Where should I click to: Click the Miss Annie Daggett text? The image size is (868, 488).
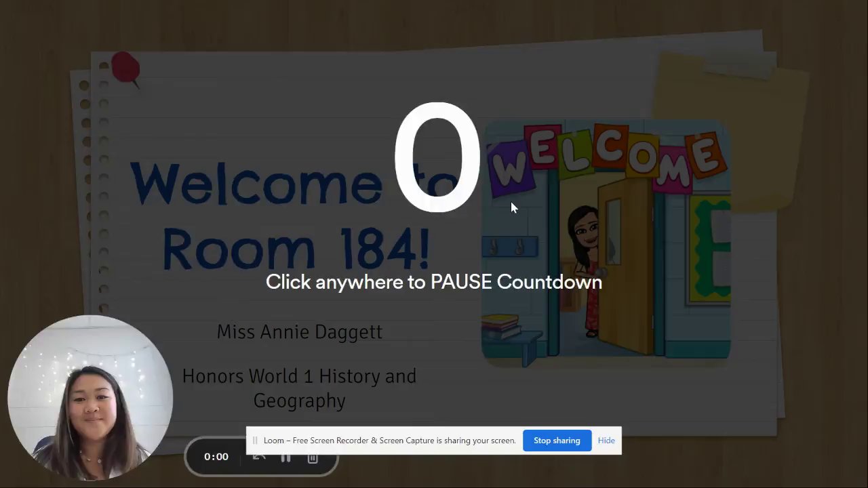(299, 331)
